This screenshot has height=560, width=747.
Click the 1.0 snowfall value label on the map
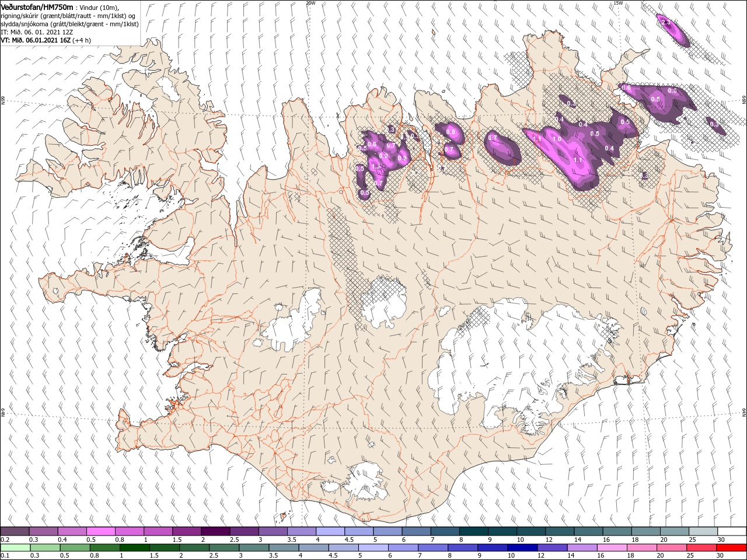pyautogui.click(x=557, y=139)
